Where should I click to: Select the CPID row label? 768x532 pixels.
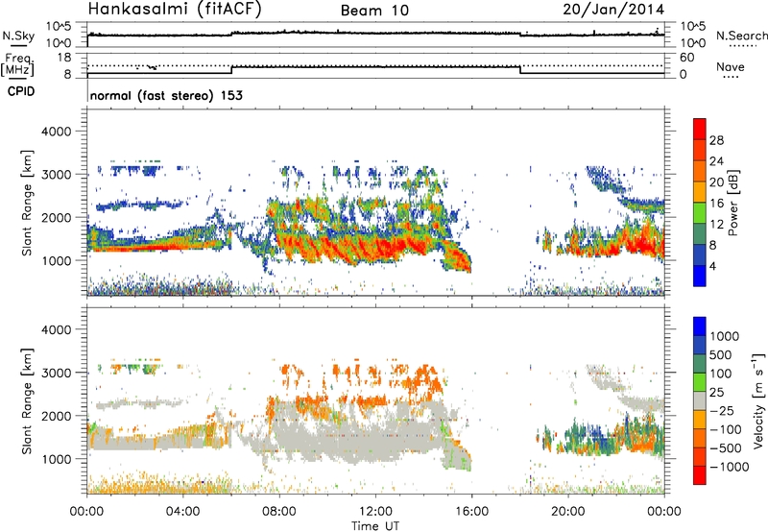click(x=21, y=91)
